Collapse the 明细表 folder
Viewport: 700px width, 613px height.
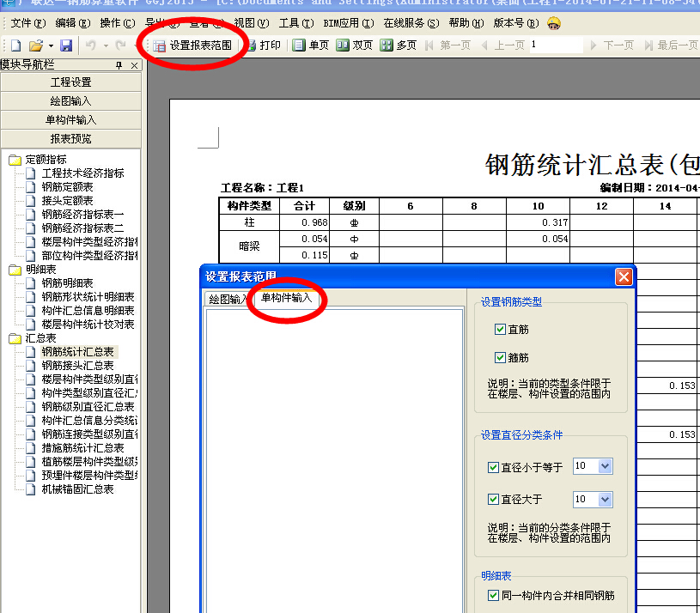pyautogui.click(x=15, y=270)
